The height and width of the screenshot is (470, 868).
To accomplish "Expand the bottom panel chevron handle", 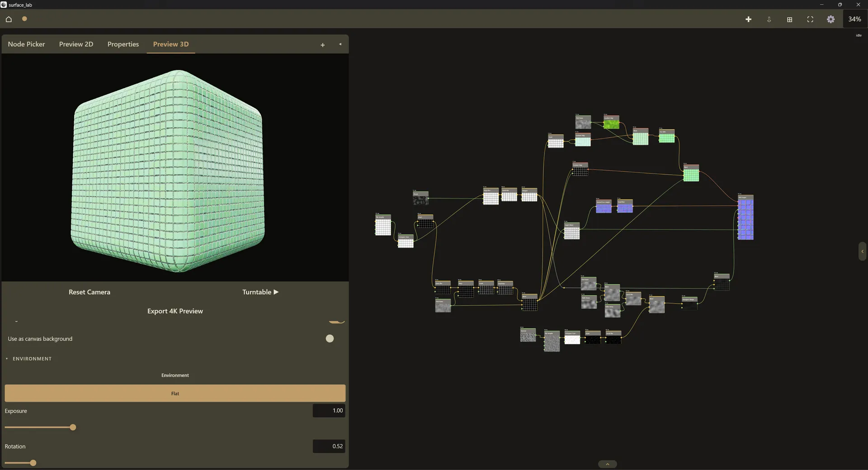I will tap(608, 464).
